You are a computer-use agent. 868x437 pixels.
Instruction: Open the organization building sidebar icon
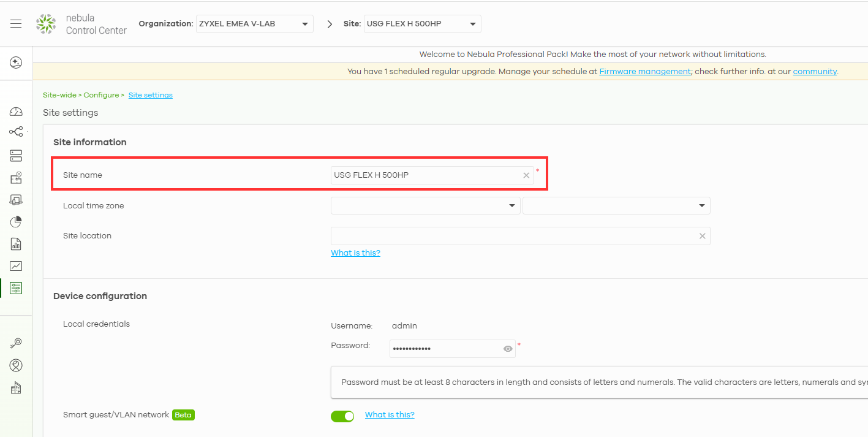tap(16, 388)
